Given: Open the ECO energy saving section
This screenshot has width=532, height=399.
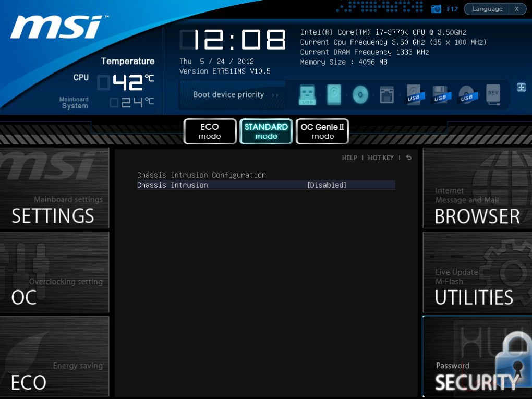Looking at the screenshot, I should [x=54, y=356].
